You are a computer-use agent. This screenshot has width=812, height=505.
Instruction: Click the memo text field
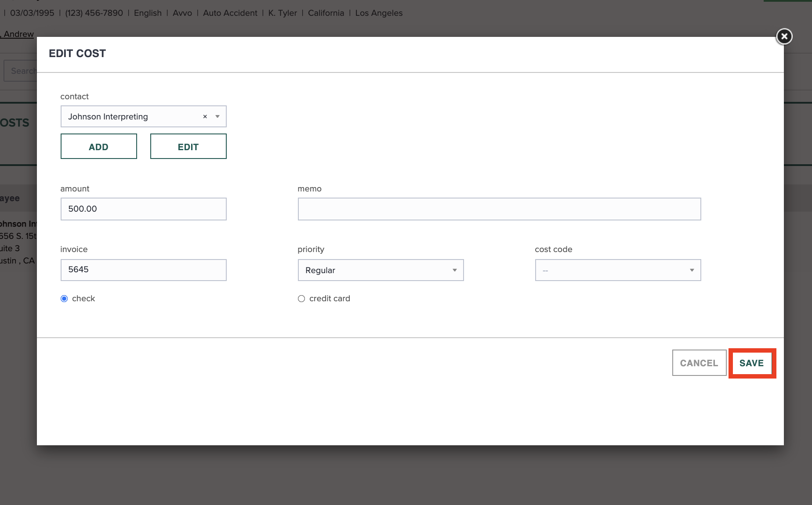tap(499, 209)
